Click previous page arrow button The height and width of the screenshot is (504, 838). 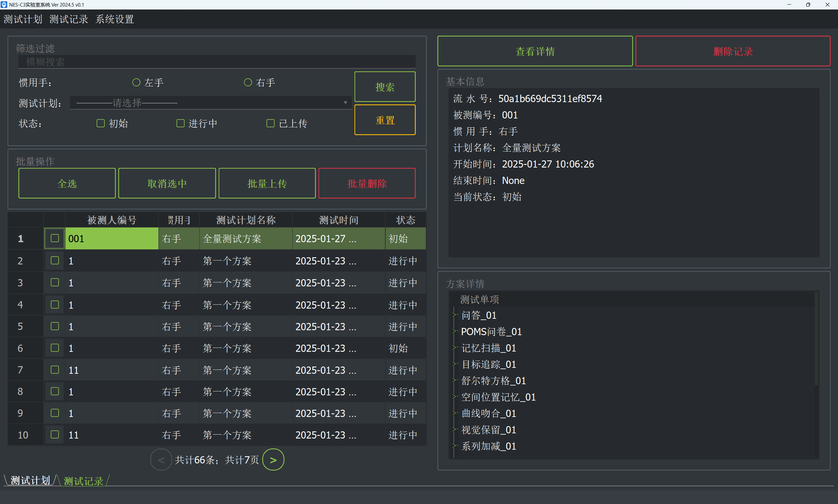click(x=161, y=460)
